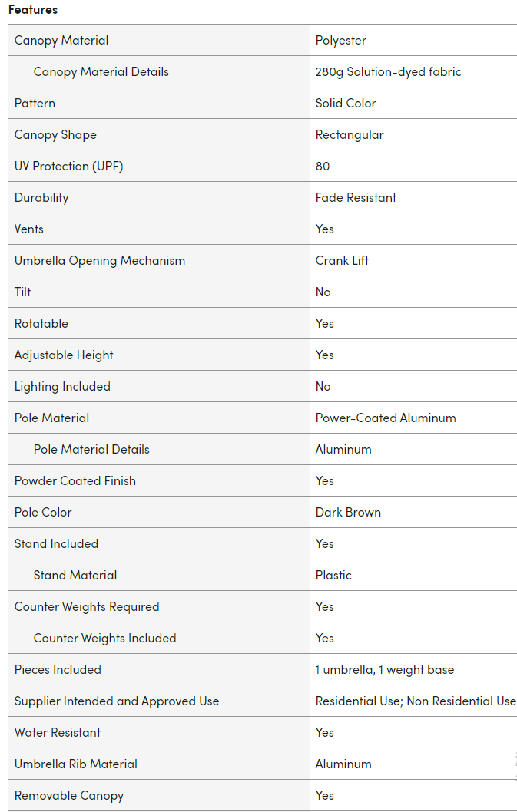Click the Canopy Material row label

point(61,40)
